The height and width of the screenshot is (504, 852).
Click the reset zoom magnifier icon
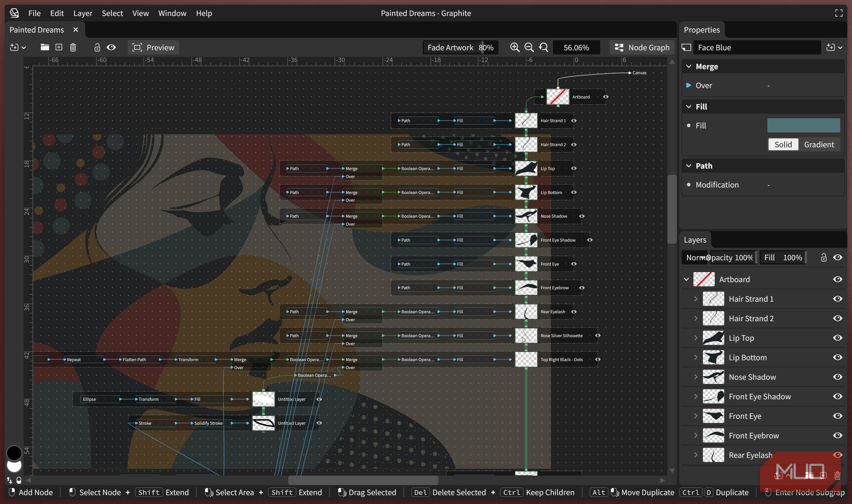544,47
